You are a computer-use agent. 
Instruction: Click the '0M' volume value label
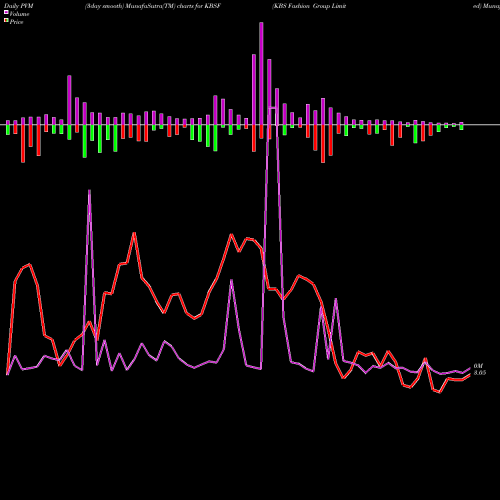pyautogui.click(x=478, y=366)
